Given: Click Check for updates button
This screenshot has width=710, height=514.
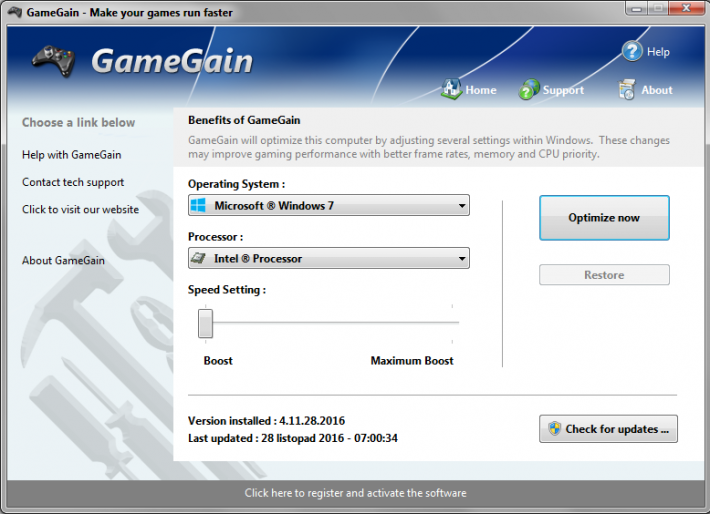Looking at the screenshot, I should tap(608, 428).
